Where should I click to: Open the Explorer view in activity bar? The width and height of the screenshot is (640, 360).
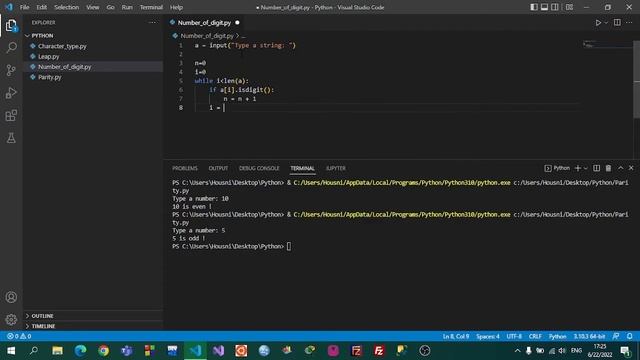pyautogui.click(x=11, y=26)
